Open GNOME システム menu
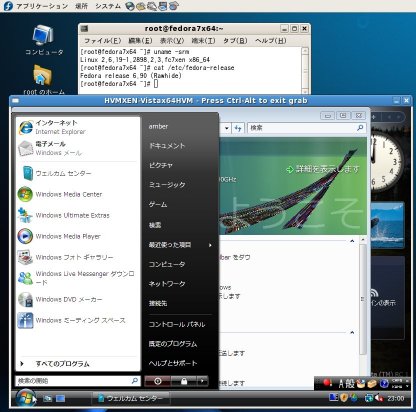 (108, 6)
